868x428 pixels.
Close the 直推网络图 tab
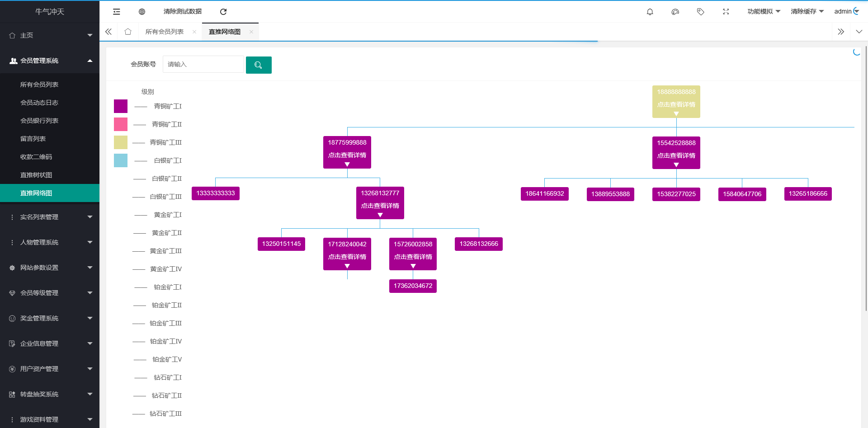(251, 32)
